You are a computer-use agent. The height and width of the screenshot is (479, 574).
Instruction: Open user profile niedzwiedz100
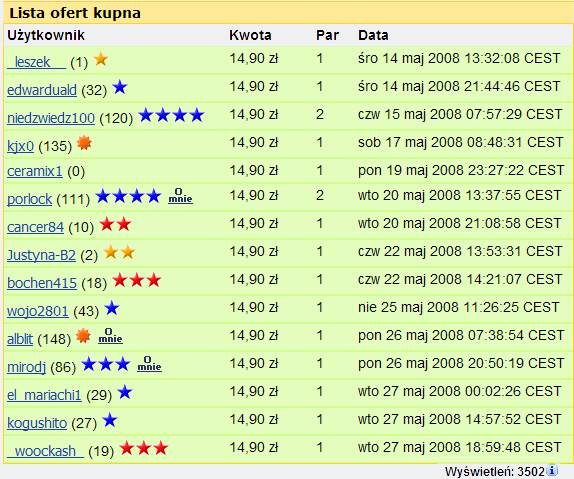click(51, 118)
